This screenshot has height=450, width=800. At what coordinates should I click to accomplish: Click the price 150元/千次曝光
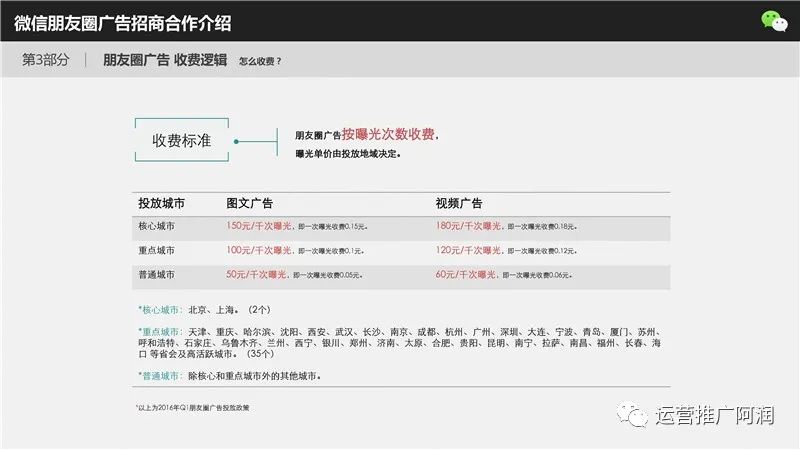tap(259, 226)
